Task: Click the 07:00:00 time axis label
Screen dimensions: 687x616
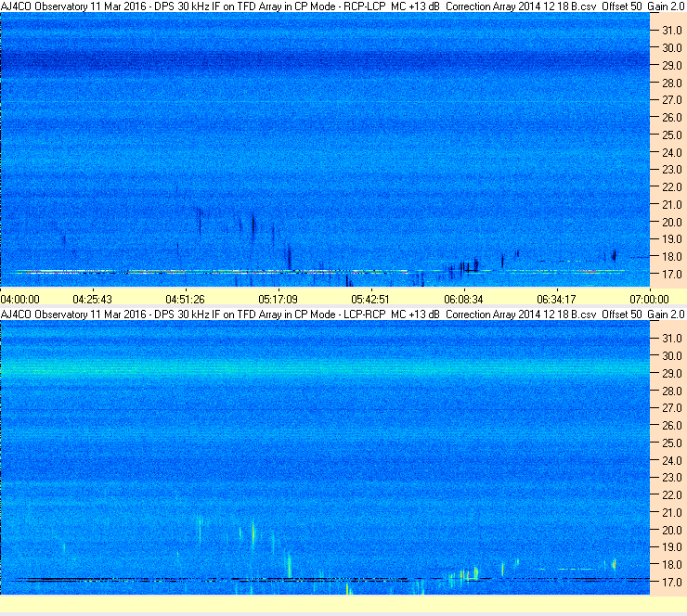Action: pyautogui.click(x=649, y=300)
